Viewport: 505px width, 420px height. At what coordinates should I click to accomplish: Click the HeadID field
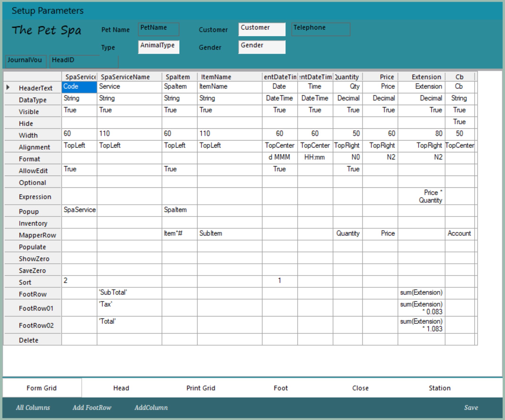coord(84,62)
